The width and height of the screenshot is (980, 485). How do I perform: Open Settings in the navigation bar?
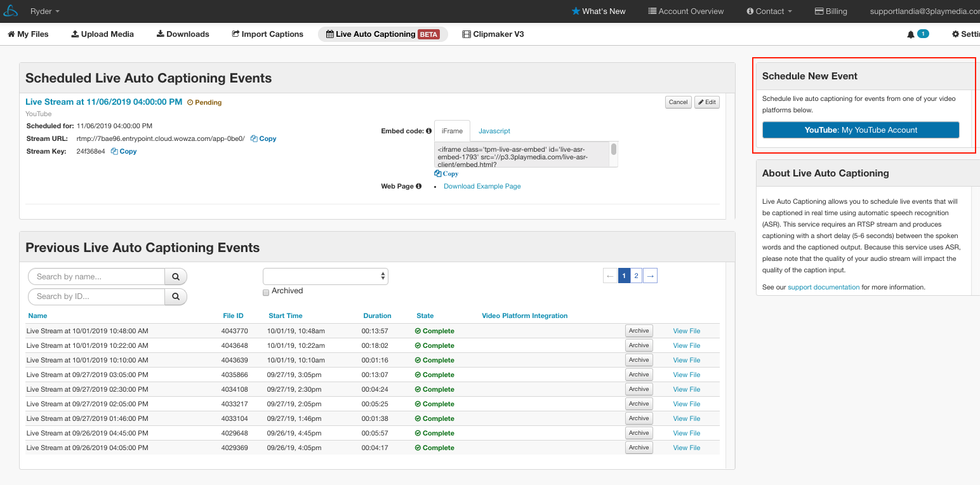pyautogui.click(x=965, y=34)
